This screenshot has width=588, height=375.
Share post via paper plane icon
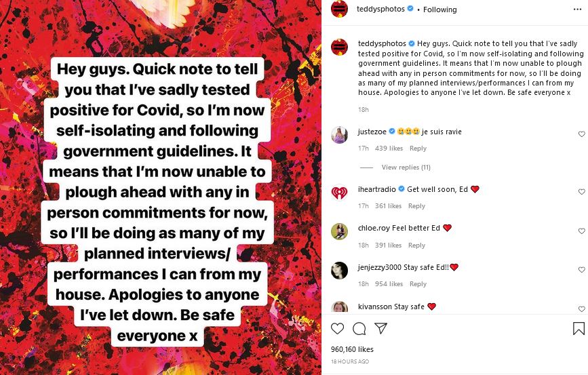pyautogui.click(x=381, y=329)
